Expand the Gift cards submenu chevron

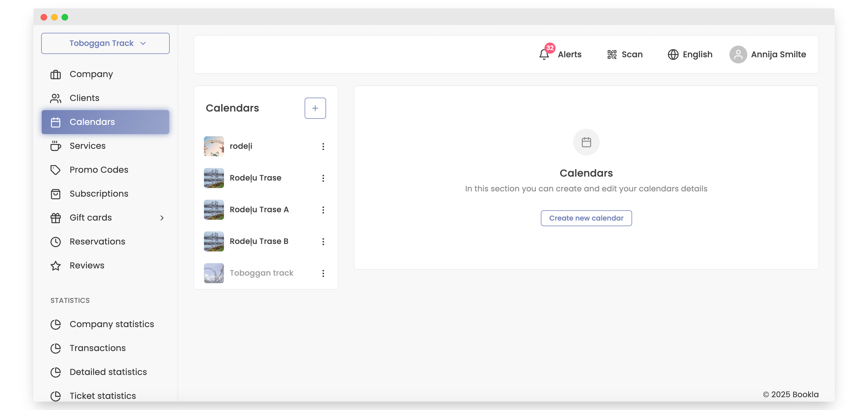click(x=162, y=218)
